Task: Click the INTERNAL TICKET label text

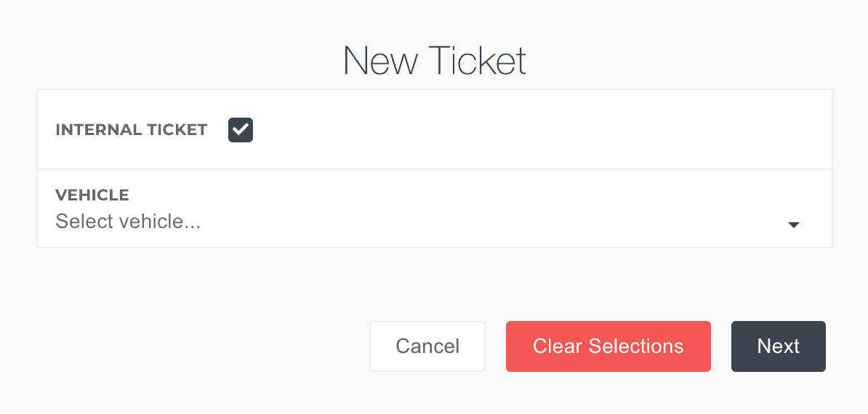Action: pos(132,130)
